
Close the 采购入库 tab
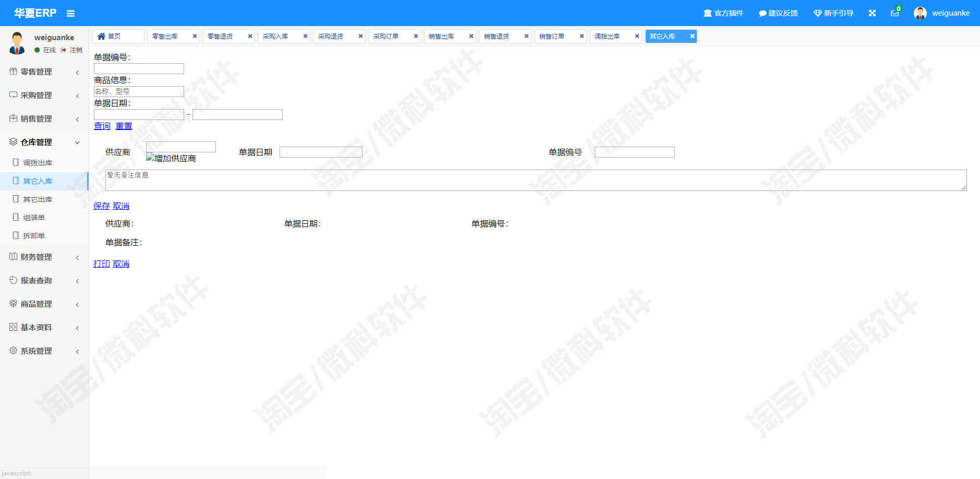point(305,36)
